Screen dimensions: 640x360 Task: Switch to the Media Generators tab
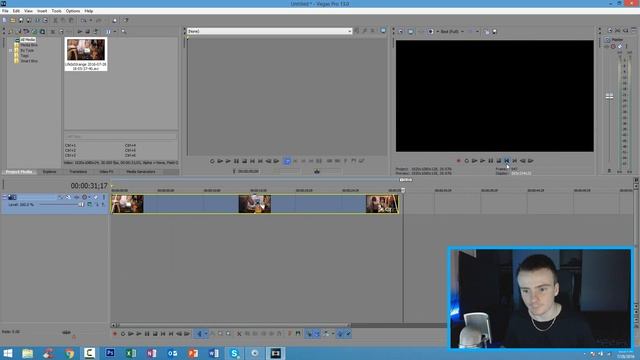click(140, 172)
